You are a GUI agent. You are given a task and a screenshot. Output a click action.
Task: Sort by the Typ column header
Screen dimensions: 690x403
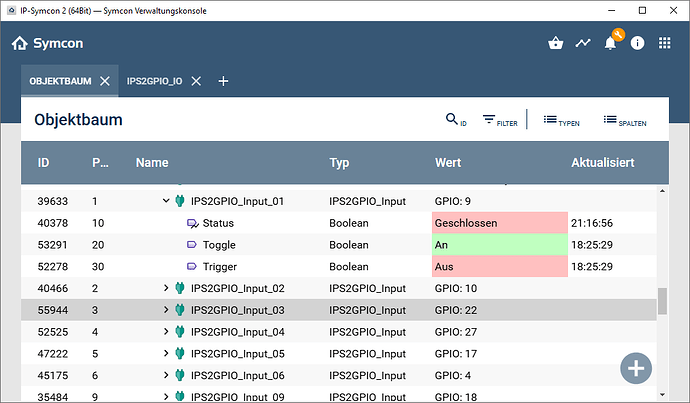(x=339, y=163)
